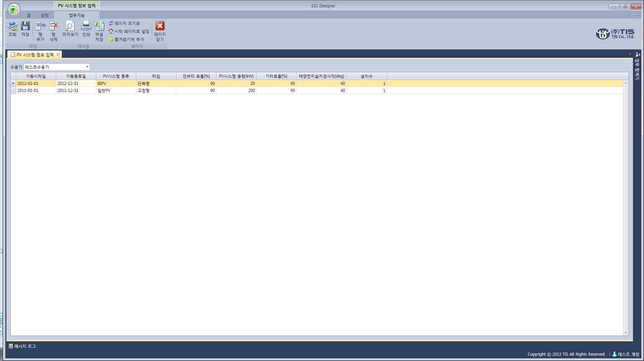Image resolution: width=644 pixels, height=361 pixels.
Task: Click the PV 시스템 정보 입력 contextual title tab
Action: (76, 6)
